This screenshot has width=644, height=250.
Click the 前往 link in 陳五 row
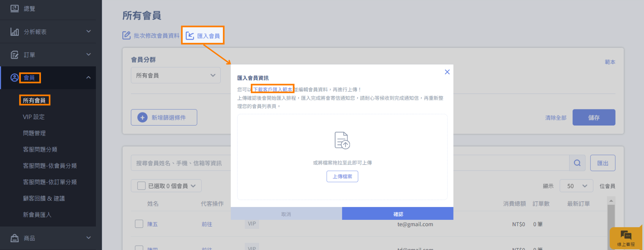click(207, 224)
